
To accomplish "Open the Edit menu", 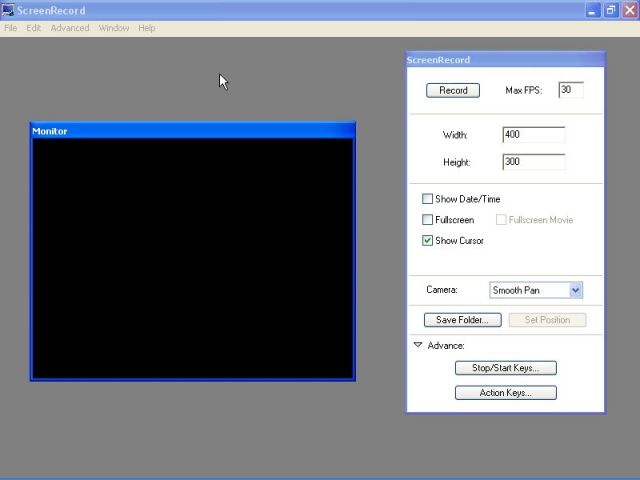I will pos(33,28).
